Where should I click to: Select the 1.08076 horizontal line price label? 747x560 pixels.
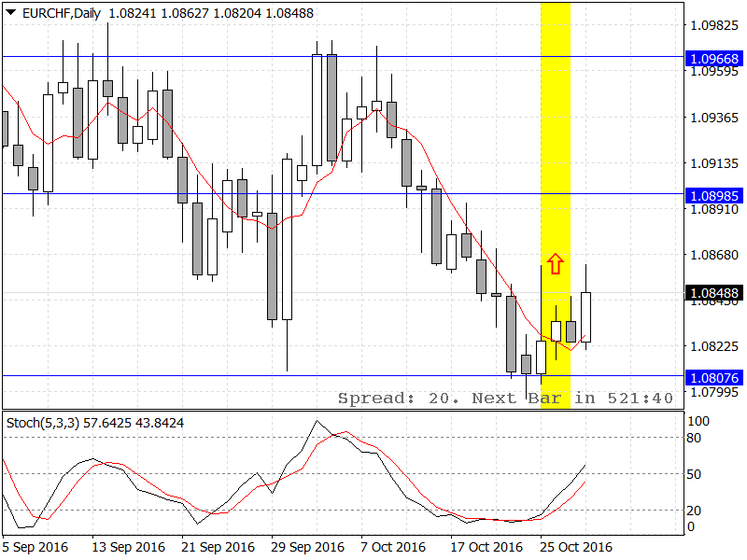point(714,378)
